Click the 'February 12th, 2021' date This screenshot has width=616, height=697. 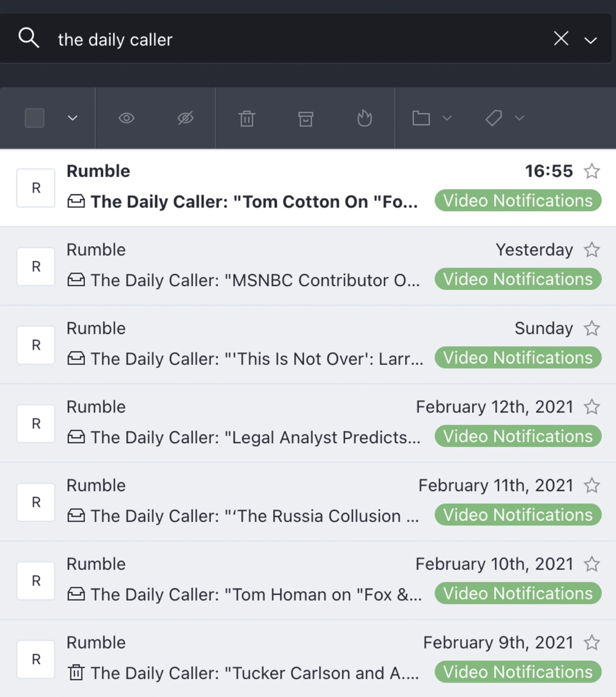(495, 407)
